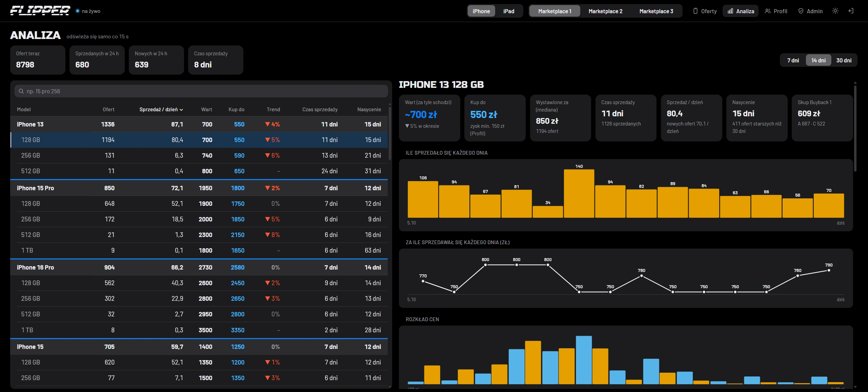Click the model search input field
The width and height of the screenshot is (868, 392).
(201, 91)
